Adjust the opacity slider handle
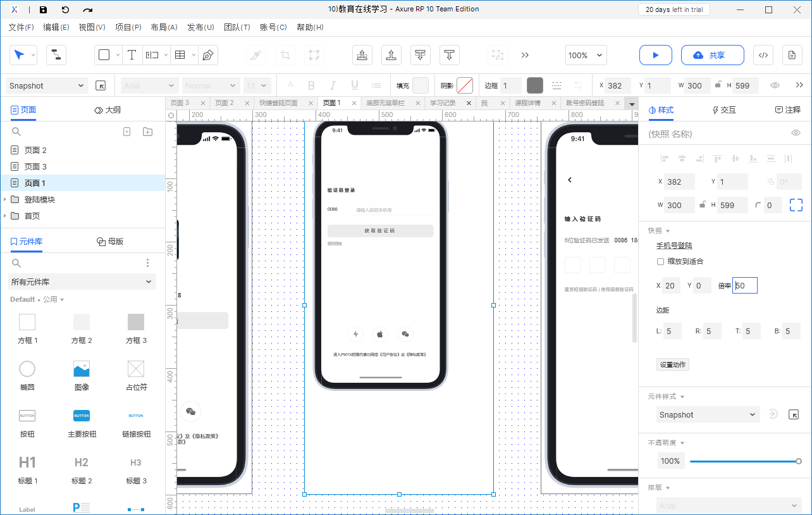The width and height of the screenshot is (812, 515). [799, 461]
